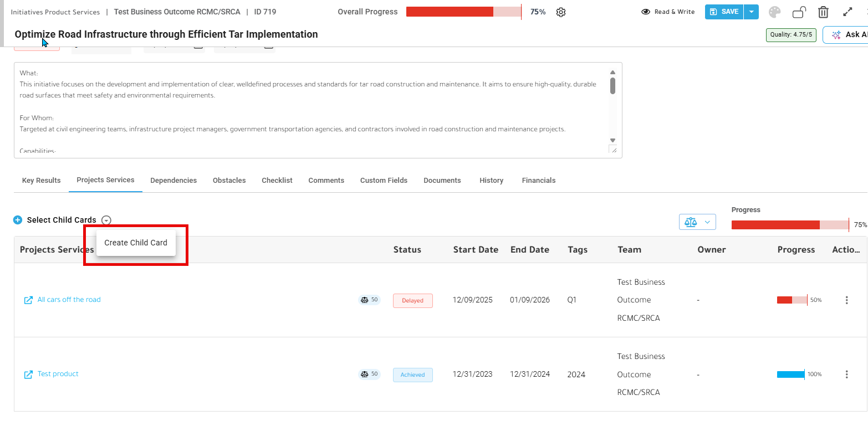This screenshot has height=421, width=868.
Task: Click weight 50 badge on All cars off the road row
Action: point(369,300)
